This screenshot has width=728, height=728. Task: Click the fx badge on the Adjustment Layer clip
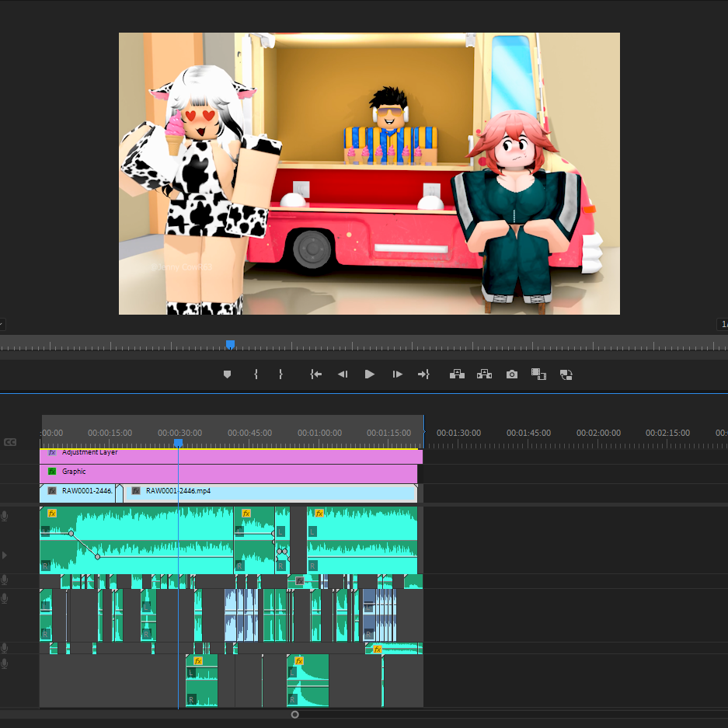(52, 452)
